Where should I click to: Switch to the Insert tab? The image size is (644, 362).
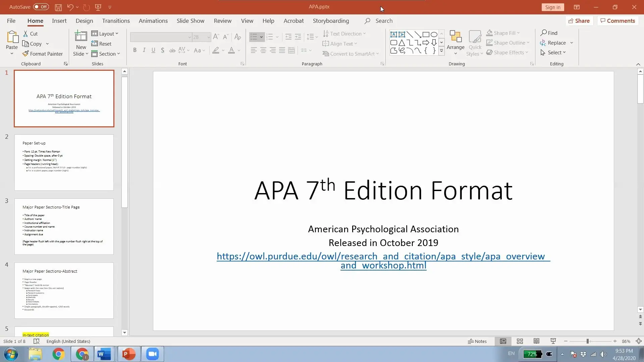(59, 21)
